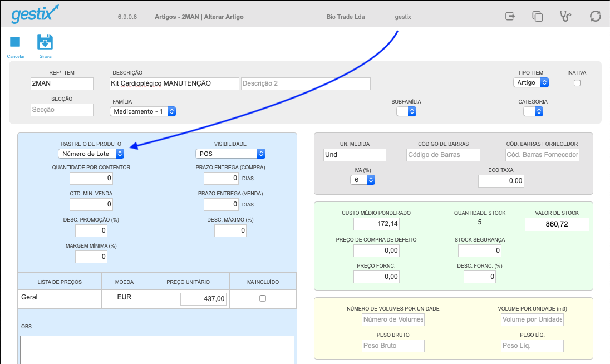The image size is (610, 364).
Task: Click the Ref Item input field
Action: [x=62, y=83]
